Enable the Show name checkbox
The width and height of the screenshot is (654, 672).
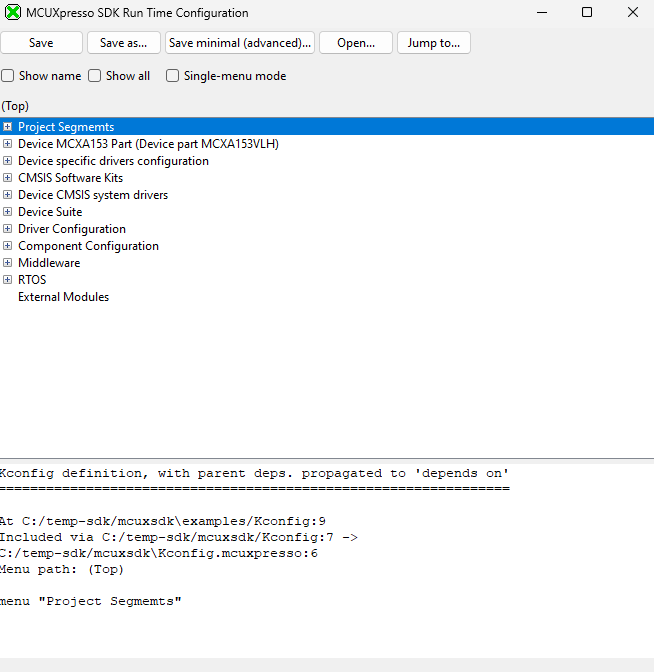click(x=8, y=76)
